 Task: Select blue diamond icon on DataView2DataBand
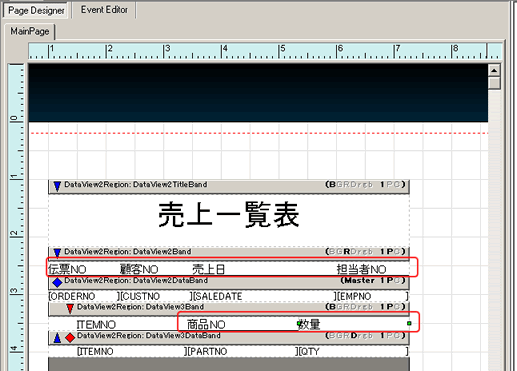tap(57, 282)
